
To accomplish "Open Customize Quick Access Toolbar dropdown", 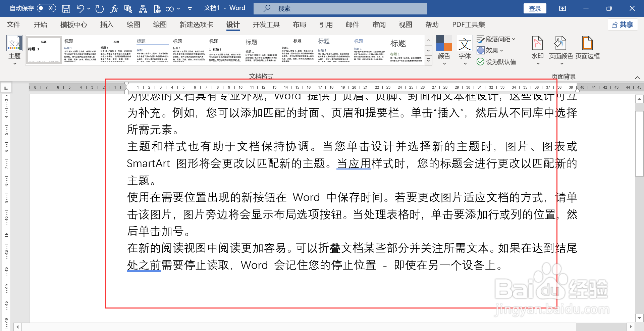I will [x=190, y=9].
